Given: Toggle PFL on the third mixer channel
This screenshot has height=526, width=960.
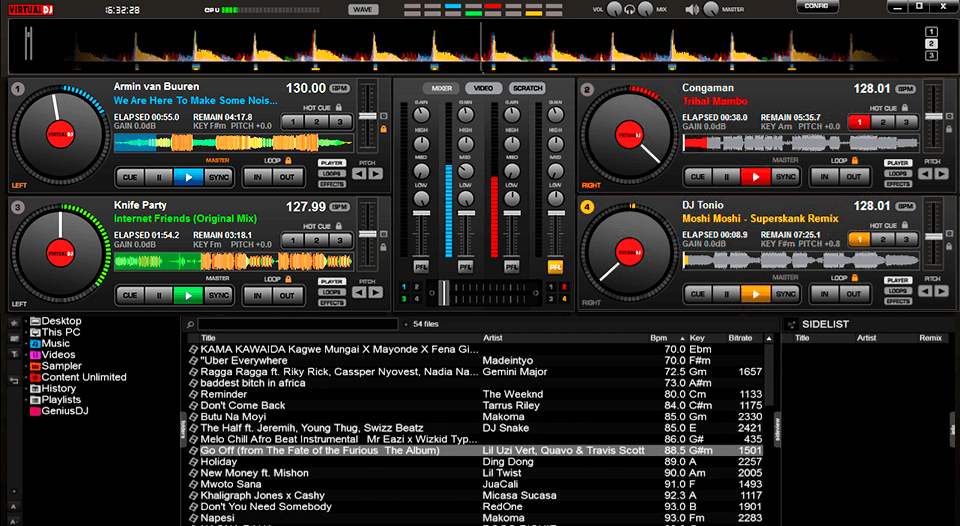Looking at the screenshot, I should click(x=511, y=267).
